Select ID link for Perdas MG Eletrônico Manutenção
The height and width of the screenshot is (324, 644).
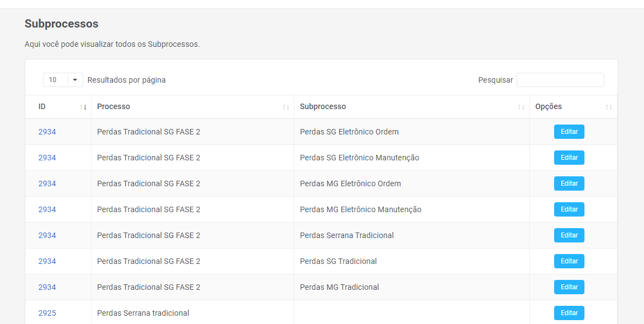point(47,209)
